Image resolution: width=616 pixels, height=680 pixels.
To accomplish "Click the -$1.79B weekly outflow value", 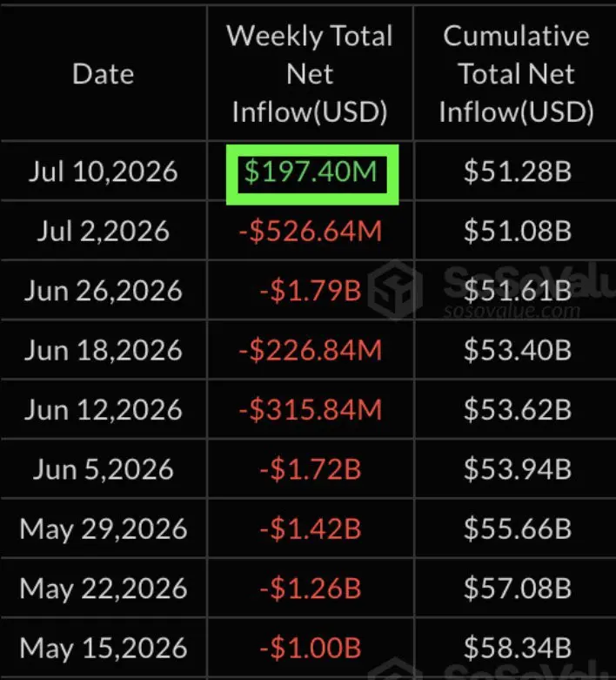I will (x=311, y=291).
